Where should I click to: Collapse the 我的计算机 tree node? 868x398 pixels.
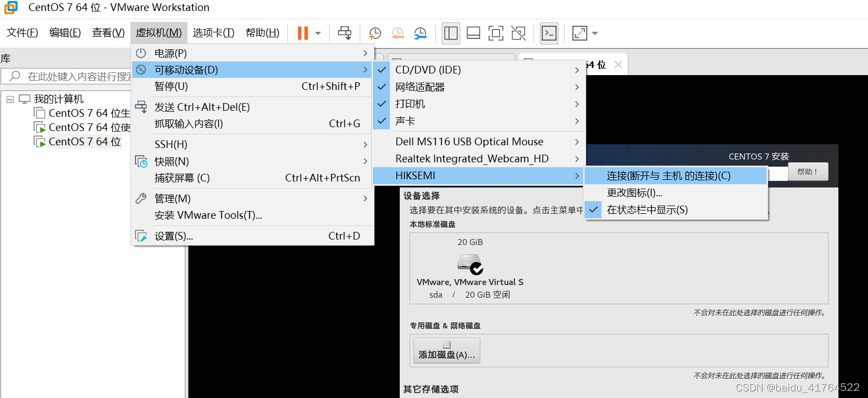pos(10,99)
